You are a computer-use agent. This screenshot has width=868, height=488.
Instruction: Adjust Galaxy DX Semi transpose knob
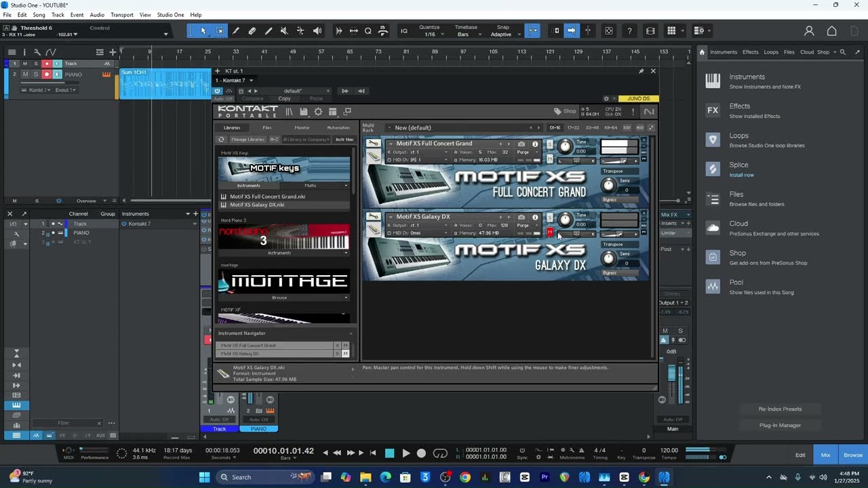[609, 258]
